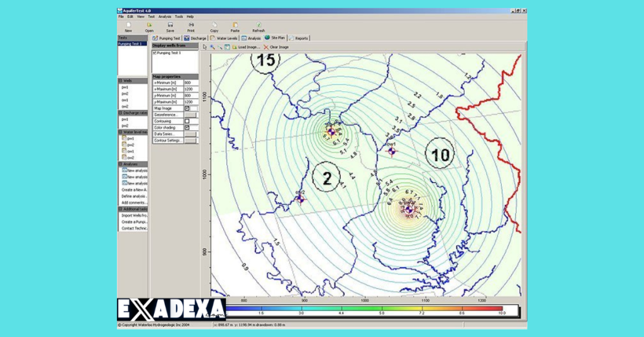Click the Save toolbar icon
The width and height of the screenshot is (644, 337).
point(170,25)
